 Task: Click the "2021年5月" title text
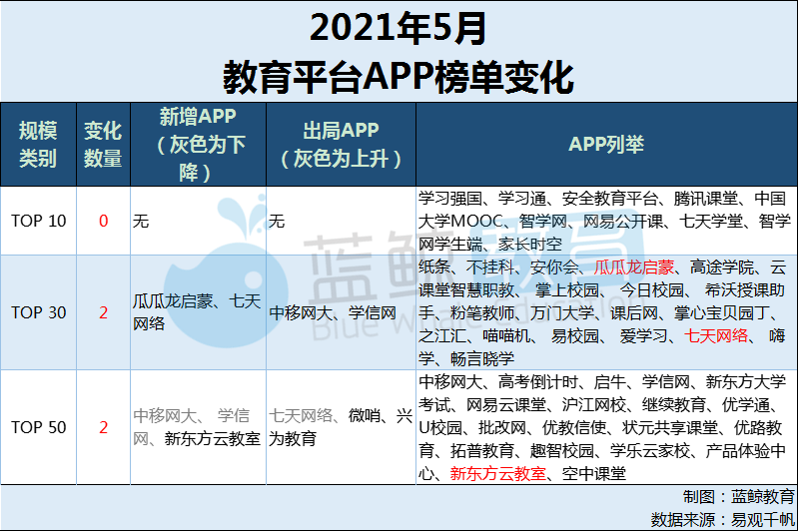pos(399,27)
